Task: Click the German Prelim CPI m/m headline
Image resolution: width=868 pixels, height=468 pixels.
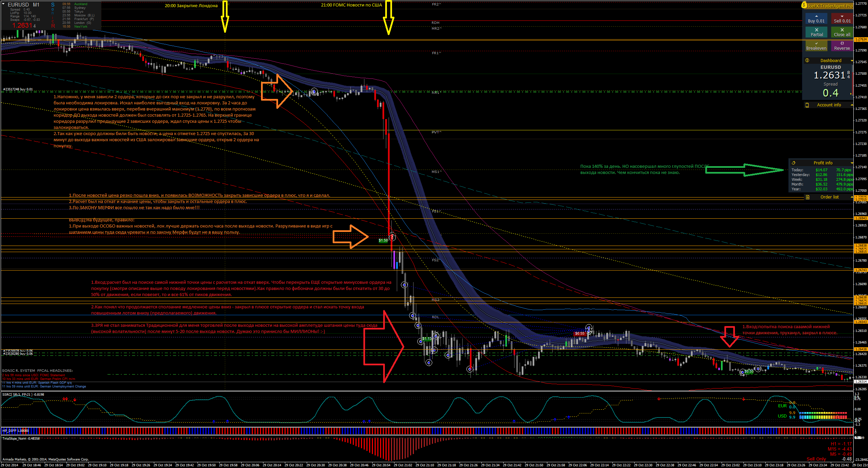Action: click(39, 379)
